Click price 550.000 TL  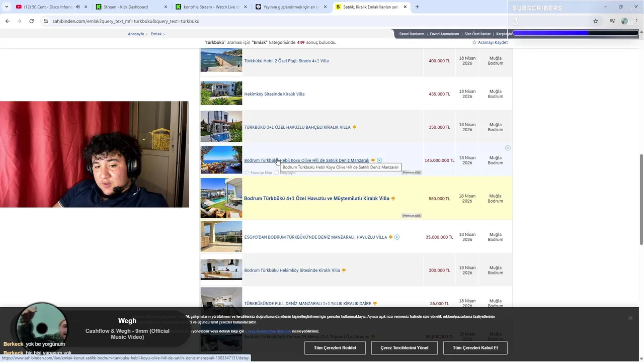(439, 199)
